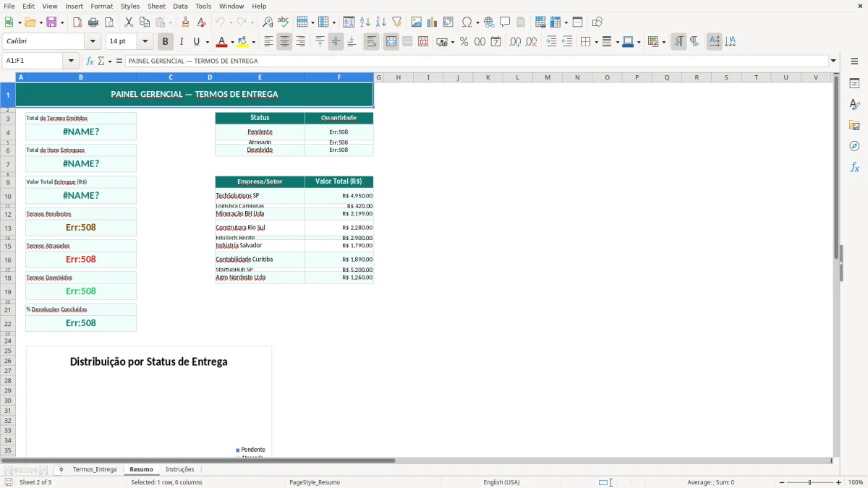The height and width of the screenshot is (488, 868).
Task: Click Zoom In plus button
Action: click(x=839, y=482)
